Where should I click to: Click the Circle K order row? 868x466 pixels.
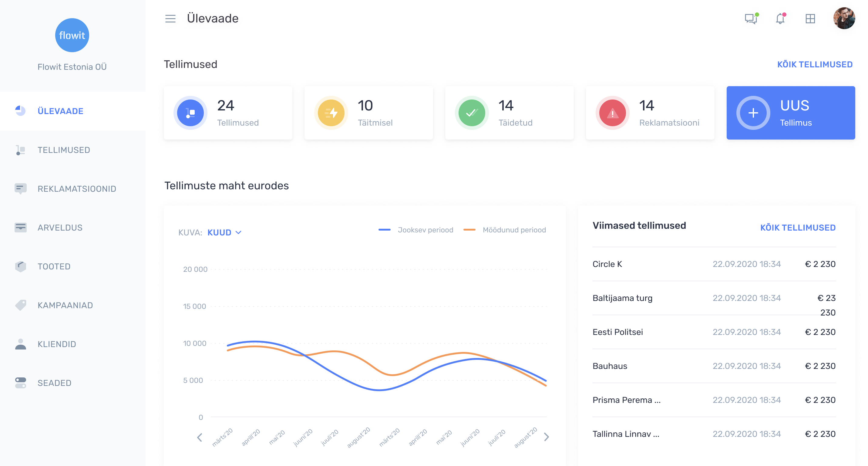coord(714,264)
